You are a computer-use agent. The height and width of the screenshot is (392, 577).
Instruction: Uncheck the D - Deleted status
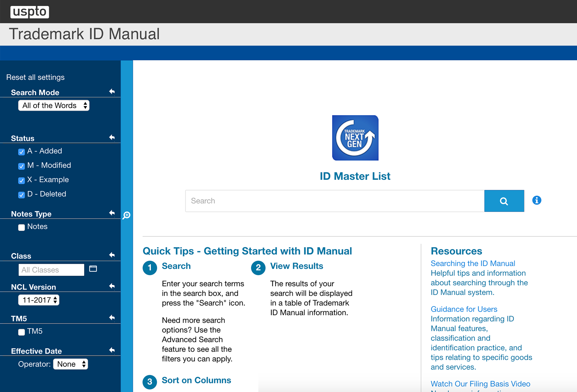click(21, 195)
